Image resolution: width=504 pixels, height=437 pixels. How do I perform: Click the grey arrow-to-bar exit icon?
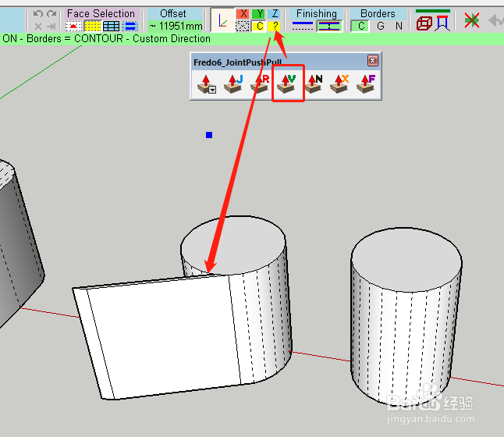tap(51, 26)
